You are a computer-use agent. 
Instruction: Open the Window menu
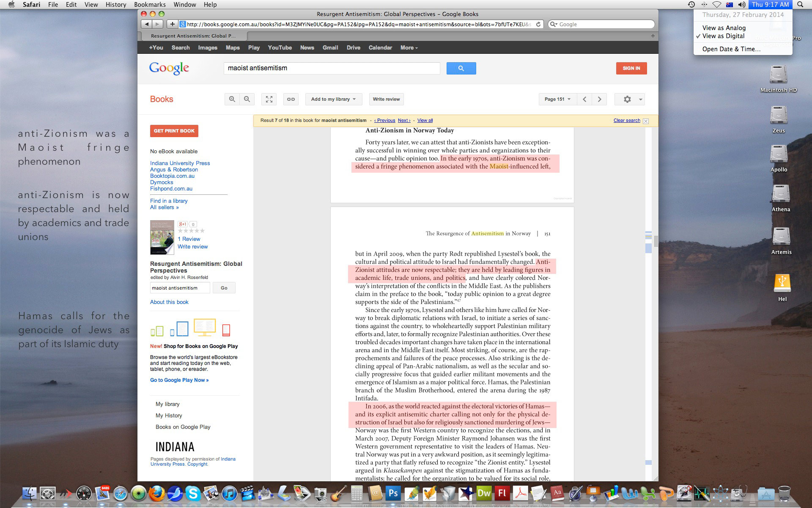click(x=184, y=4)
